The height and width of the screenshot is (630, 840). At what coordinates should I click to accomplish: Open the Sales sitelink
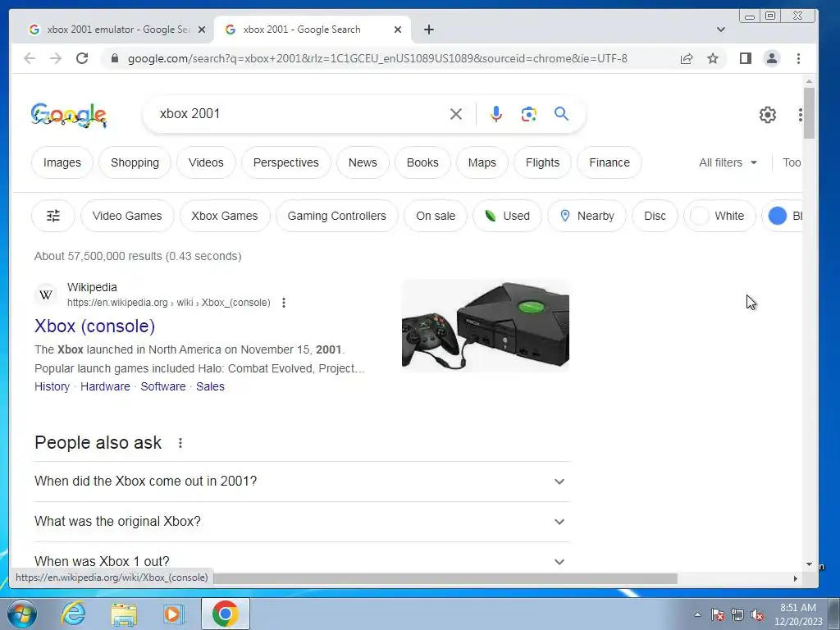[210, 387]
